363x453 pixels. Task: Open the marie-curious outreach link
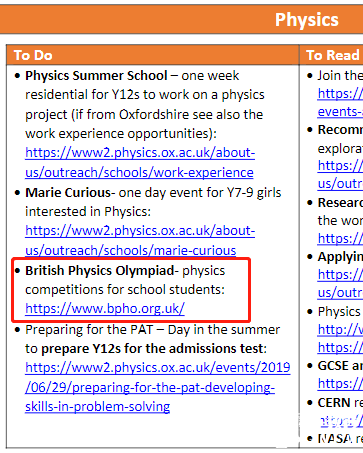140,240
